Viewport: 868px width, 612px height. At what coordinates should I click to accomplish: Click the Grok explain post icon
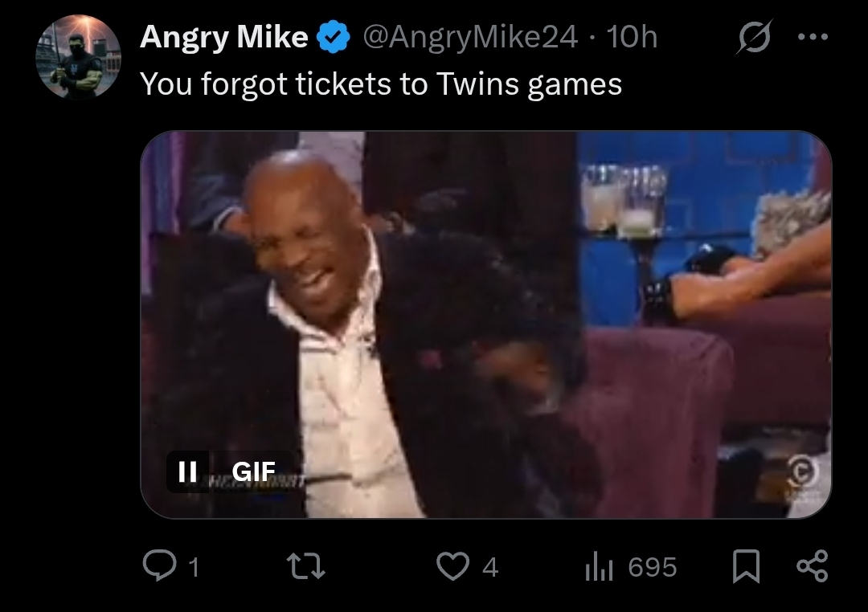pos(754,37)
